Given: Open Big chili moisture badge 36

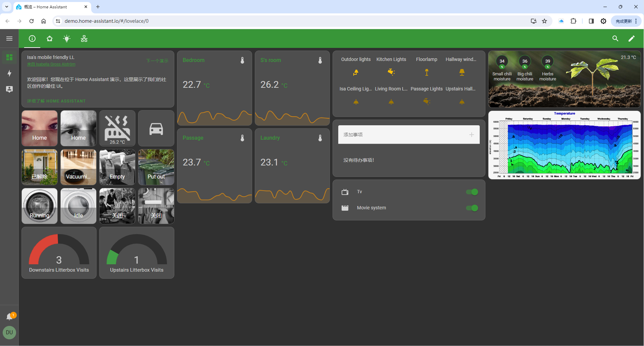Looking at the screenshot, I should pyautogui.click(x=525, y=62).
